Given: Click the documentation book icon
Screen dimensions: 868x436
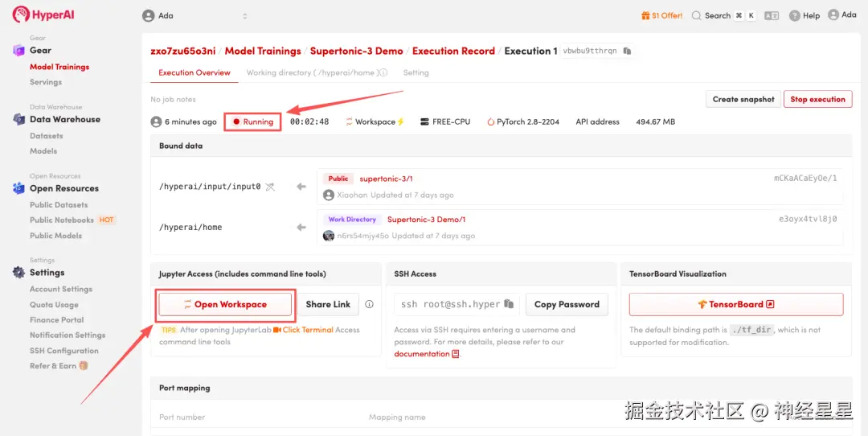Looking at the screenshot, I should 456,354.
